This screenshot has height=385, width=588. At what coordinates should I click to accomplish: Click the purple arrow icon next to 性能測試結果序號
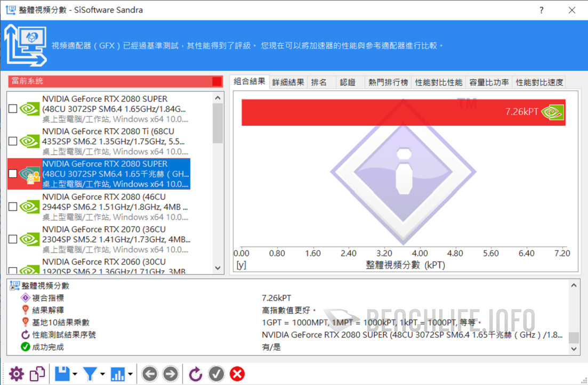25,334
